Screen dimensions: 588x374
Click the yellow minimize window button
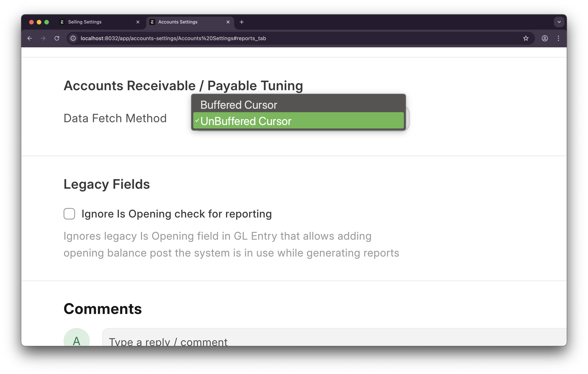(39, 22)
